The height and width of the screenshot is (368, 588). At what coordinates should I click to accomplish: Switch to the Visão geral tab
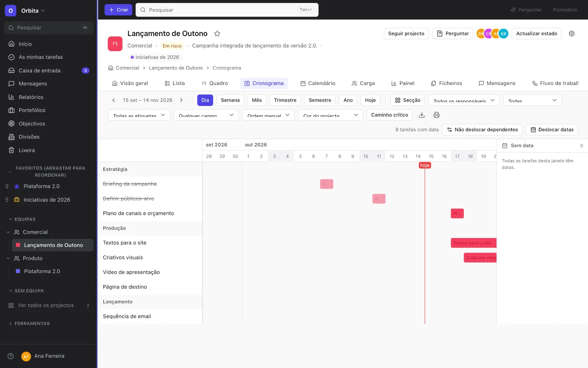coord(130,83)
